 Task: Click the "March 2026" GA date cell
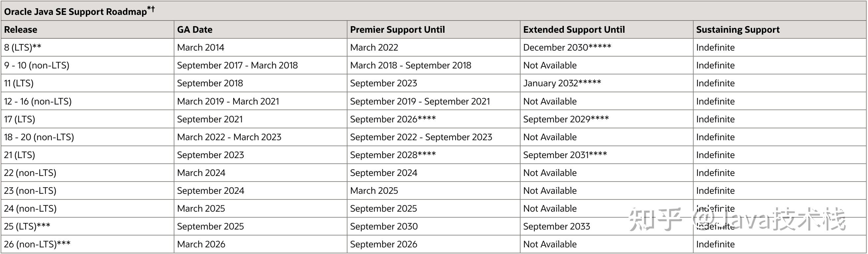pos(201,244)
